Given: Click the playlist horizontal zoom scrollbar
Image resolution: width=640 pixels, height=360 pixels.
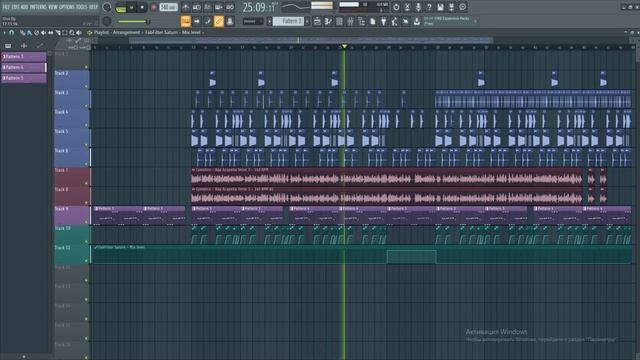Looking at the screenshot, I should 311,40.
